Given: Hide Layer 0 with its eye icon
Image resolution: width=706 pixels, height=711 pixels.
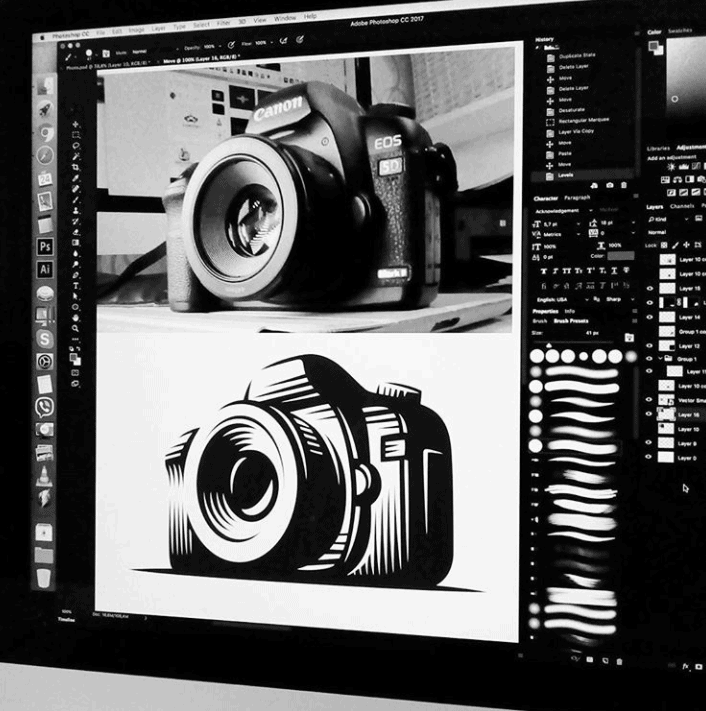Looking at the screenshot, I should (649, 457).
